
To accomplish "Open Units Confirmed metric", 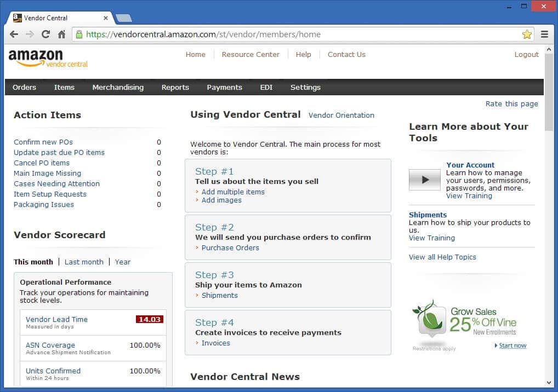I will pos(53,371).
